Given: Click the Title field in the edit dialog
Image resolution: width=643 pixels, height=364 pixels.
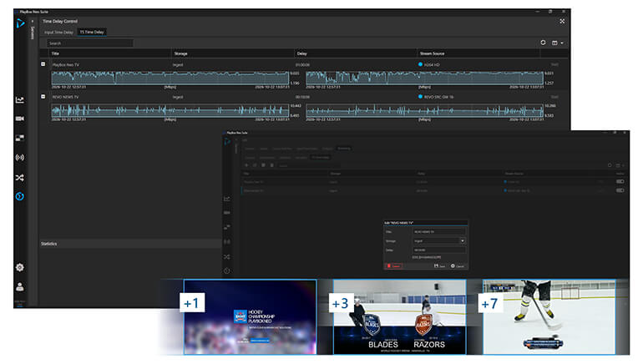Looking at the screenshot, I should click(x=438, y=232).
